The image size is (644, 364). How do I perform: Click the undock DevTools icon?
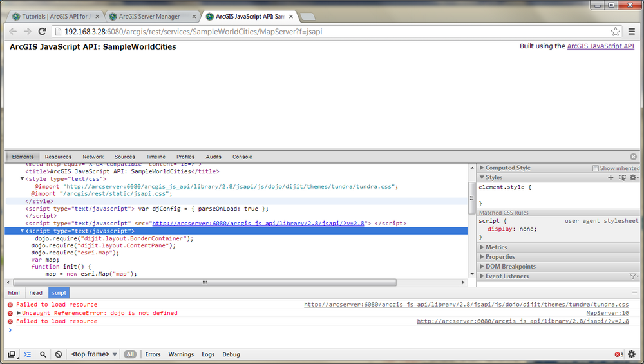[x=12, y=354]
